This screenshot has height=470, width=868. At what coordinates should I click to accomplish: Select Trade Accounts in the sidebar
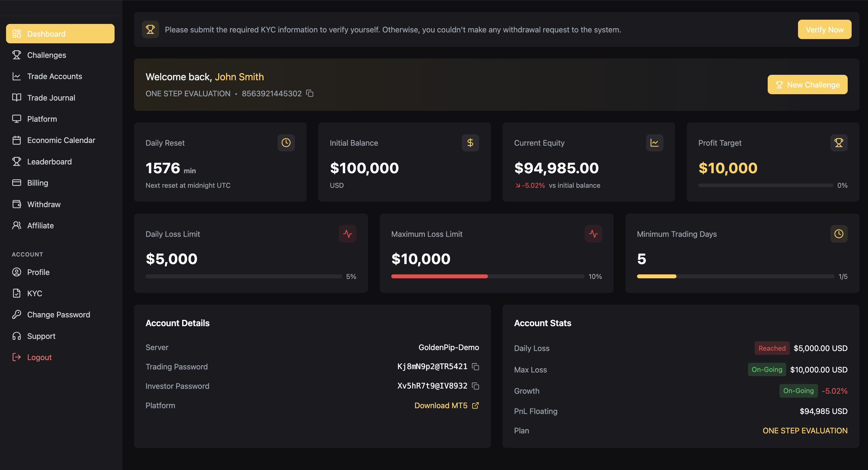[x=54, y=76]
